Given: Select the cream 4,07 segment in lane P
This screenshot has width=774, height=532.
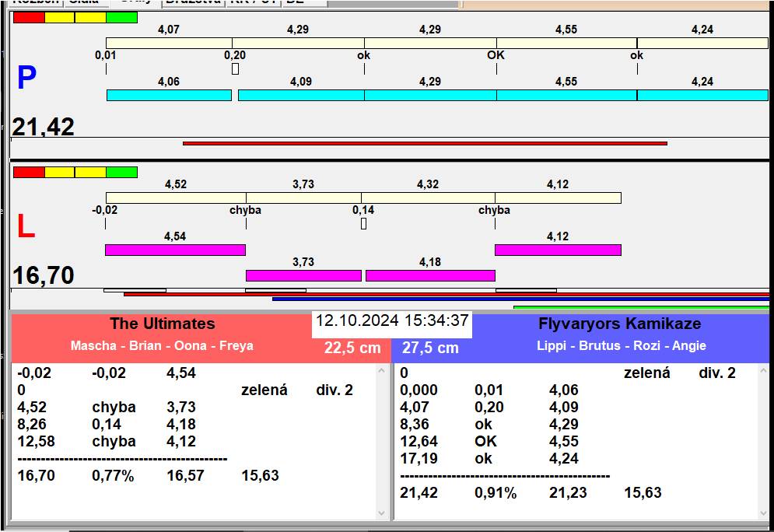Looking at the screenshot, I should coord(169,43).
